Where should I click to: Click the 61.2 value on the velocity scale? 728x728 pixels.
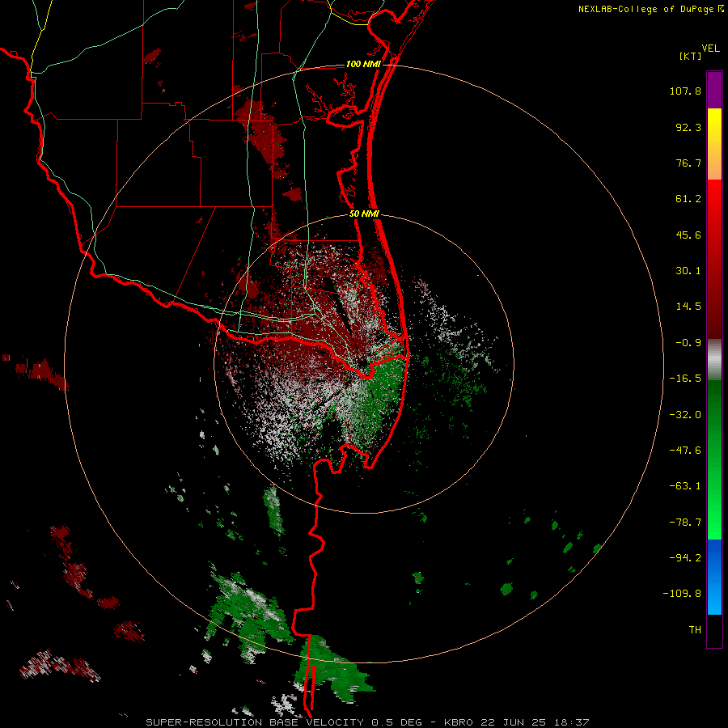pos(688,199)
